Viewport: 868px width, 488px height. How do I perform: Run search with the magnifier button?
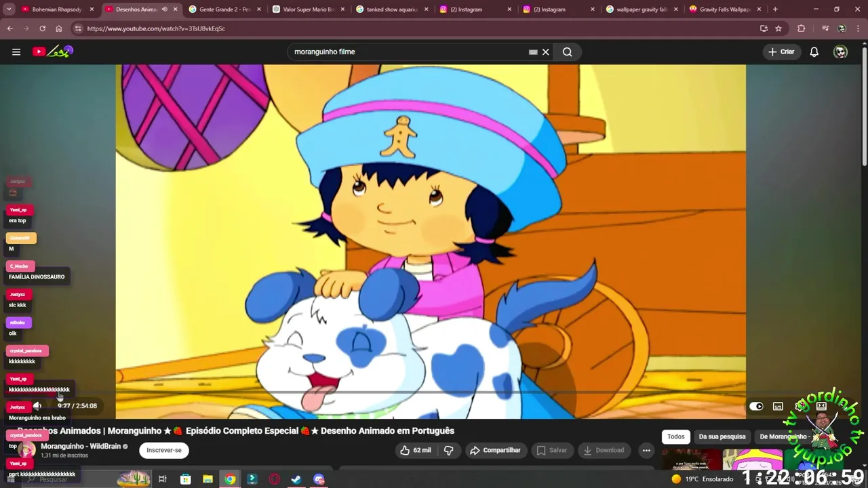[x=568, y=52]
